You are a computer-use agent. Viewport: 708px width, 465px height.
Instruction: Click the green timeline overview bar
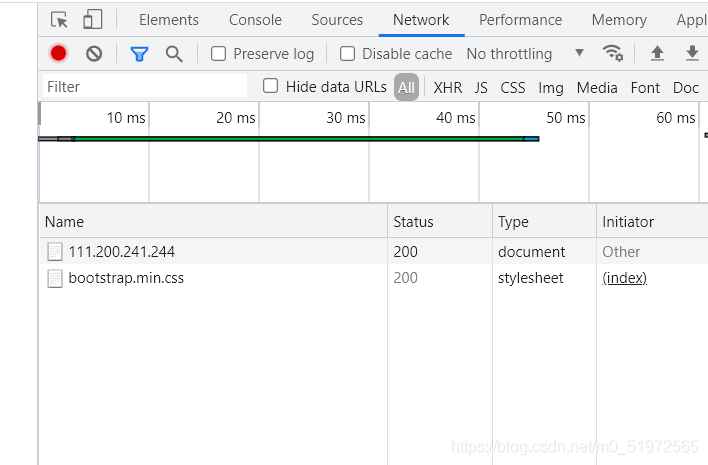[300, 139]
